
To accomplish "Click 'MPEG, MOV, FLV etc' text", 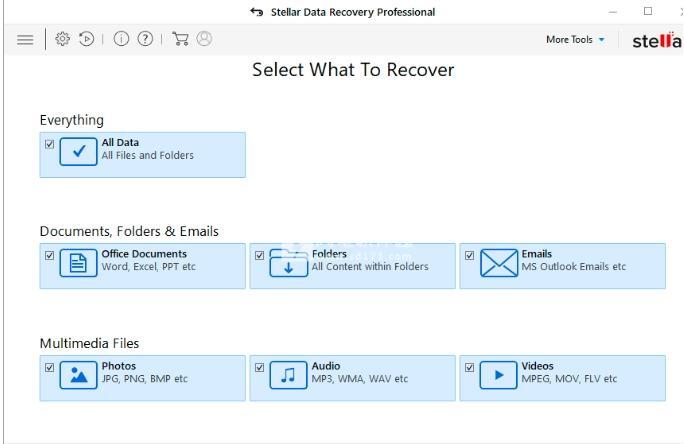I will pyautogui.click(x=569, y=379).
